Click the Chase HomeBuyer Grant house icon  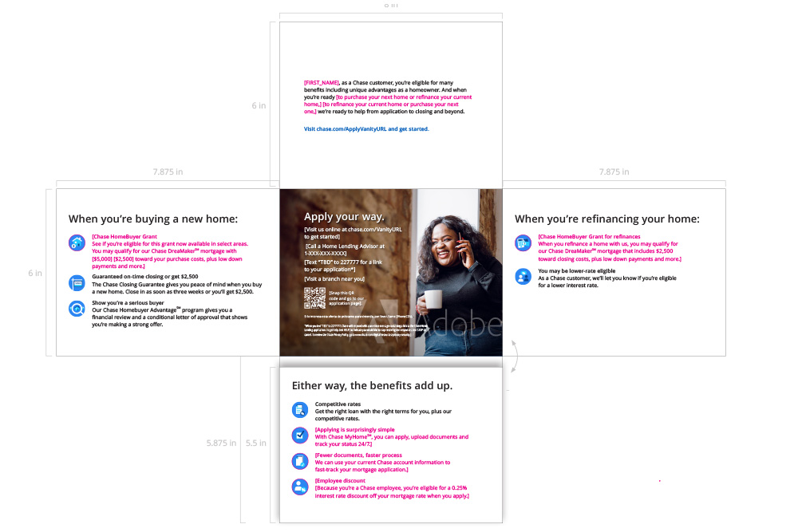[x=77, y=243]
